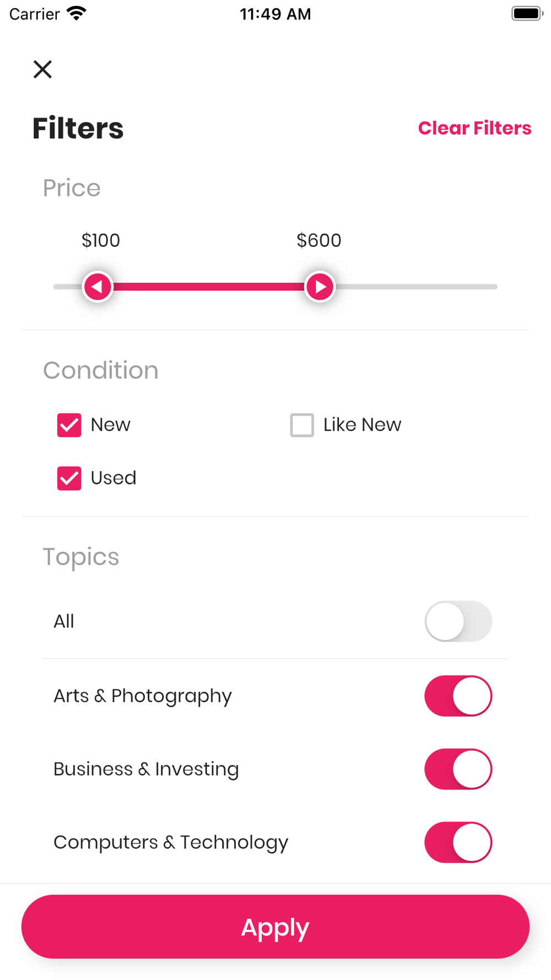Click the battery indicator icon
Image resolution: width=551 pixels, height=980 pixels.
[526, 13]
